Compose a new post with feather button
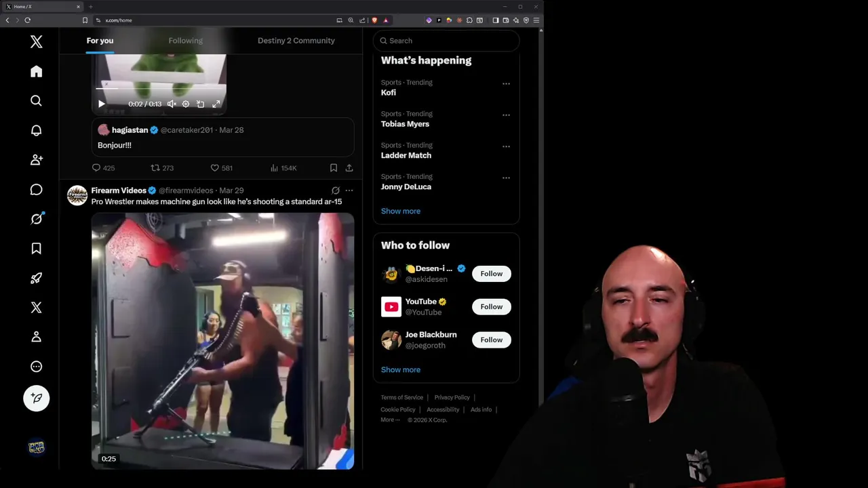 tap(37, 399)
